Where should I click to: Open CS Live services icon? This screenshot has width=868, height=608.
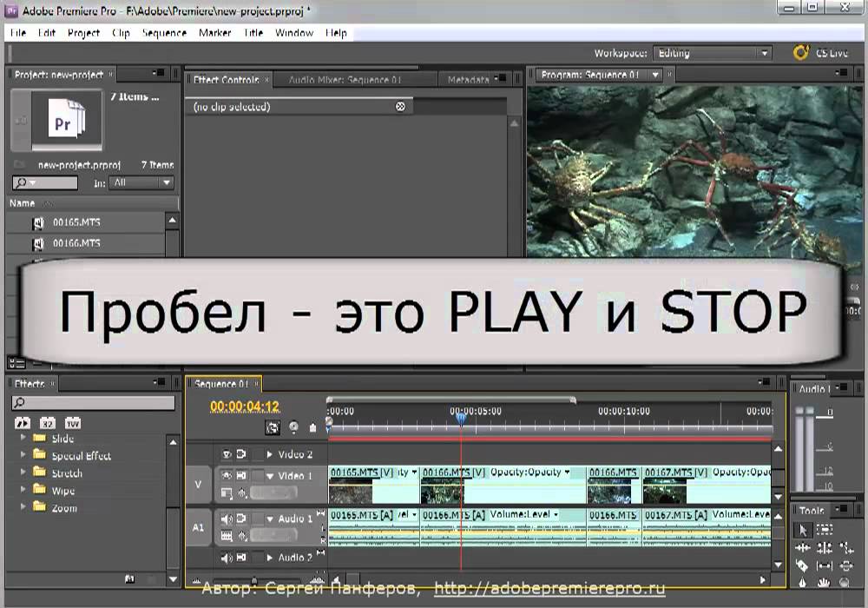pyautogui.click(x=800, y=53)
